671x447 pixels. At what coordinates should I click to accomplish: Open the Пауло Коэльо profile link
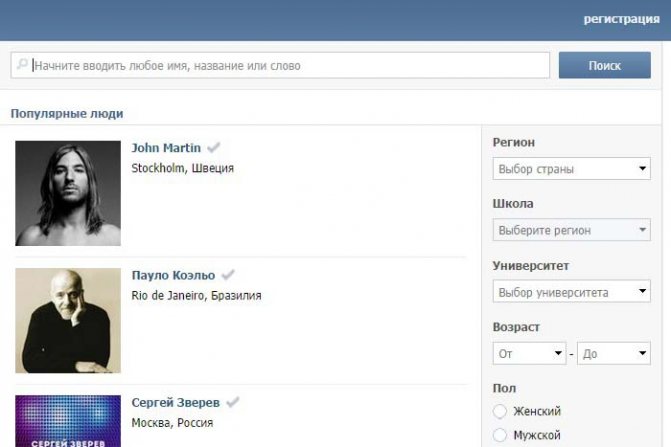point(173,275)
